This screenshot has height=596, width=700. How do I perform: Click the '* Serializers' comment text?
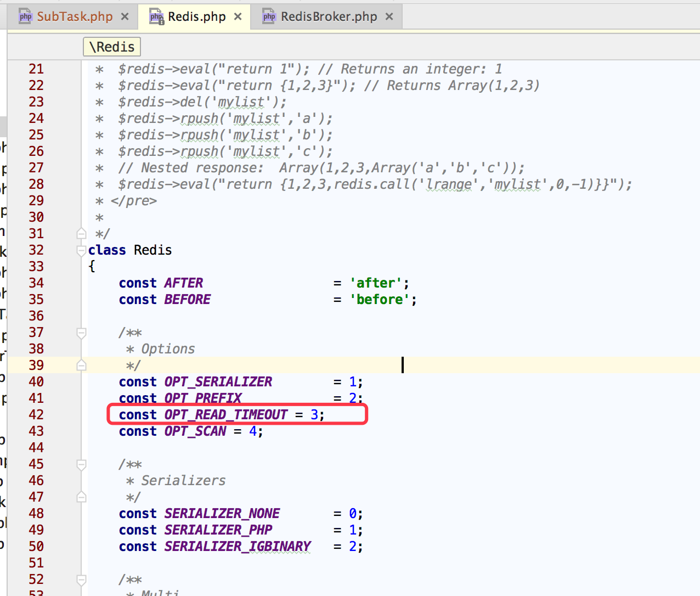coord(176,481)
